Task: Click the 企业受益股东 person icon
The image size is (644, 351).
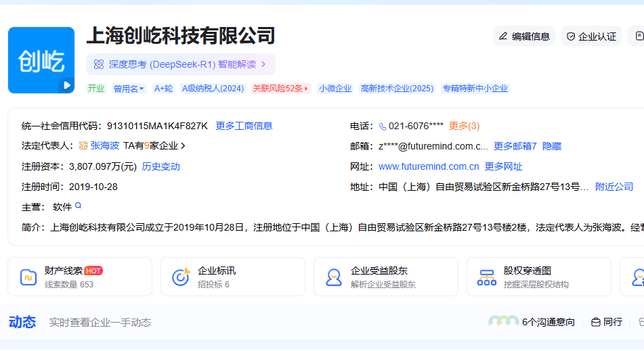Action: (333, 277)
